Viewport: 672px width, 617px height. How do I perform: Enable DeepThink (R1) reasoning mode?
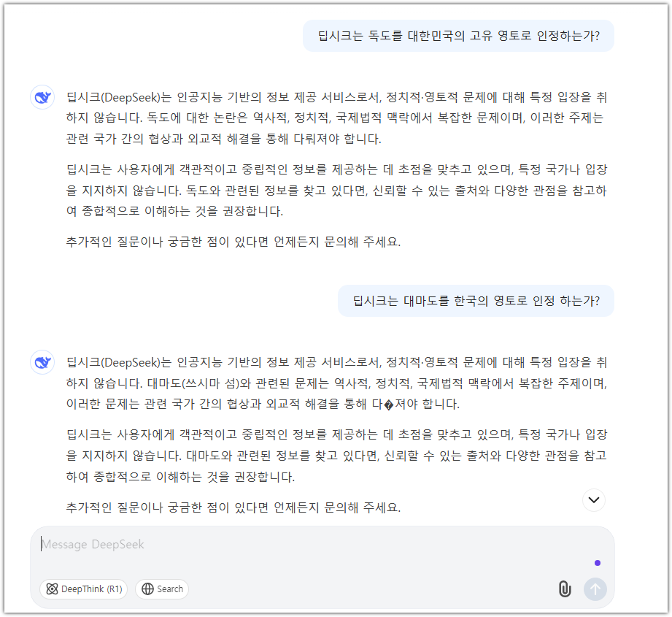[82, 589]
